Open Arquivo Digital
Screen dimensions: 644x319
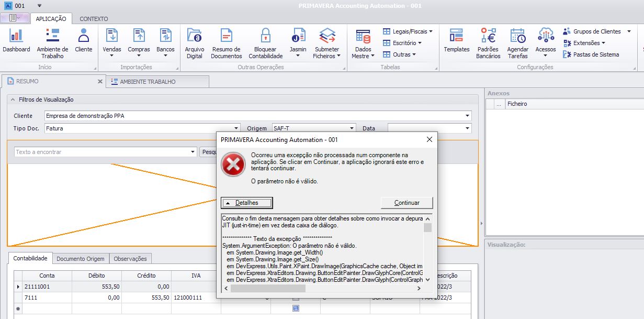[195, 43]
